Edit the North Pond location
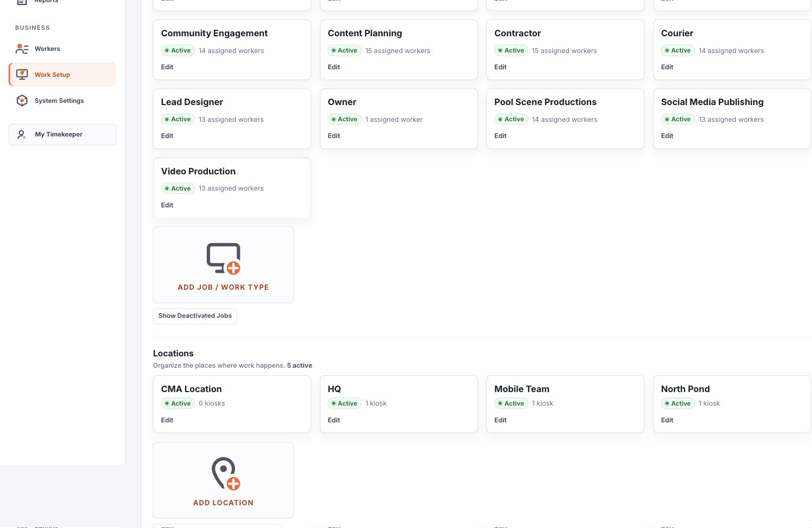This screenshot has width=812, height=528. (x=667, y=420)
